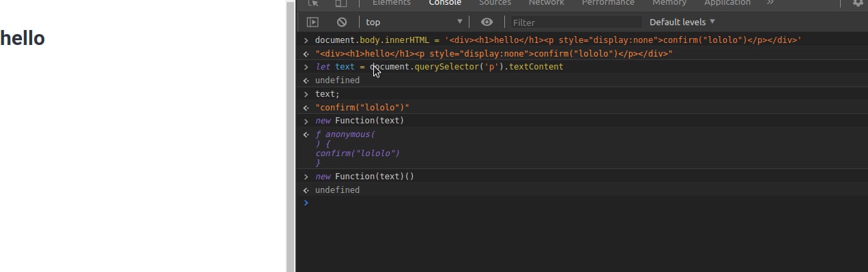Click the document.body.innerHTML command line
This screenshot has height=272, width=868.
tap(558, 40)
